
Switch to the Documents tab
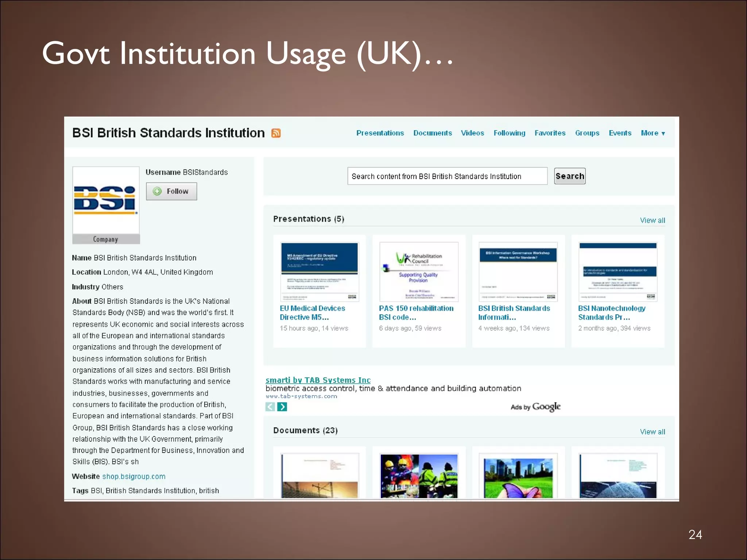432,133
